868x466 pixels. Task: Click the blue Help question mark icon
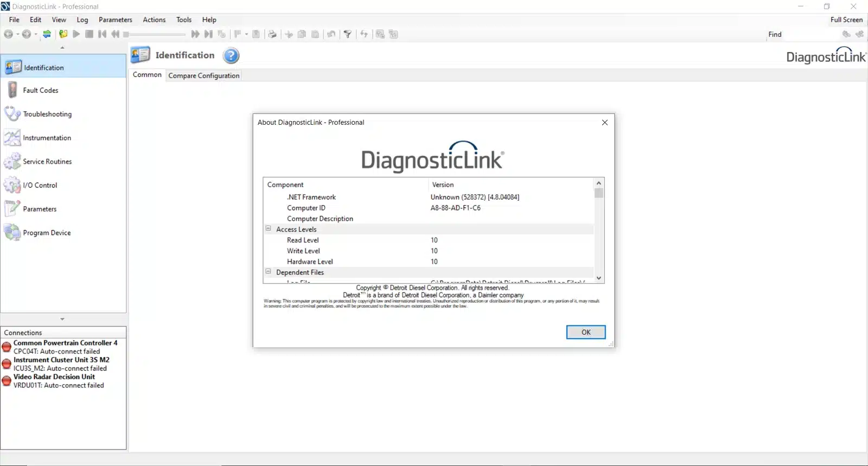pos(231,56)
